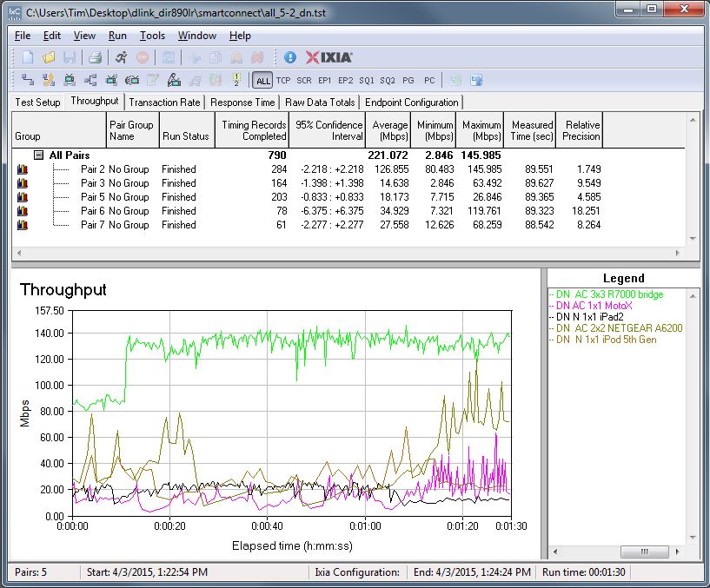Switch to the Raw Data Totals tab

[320, 102]
